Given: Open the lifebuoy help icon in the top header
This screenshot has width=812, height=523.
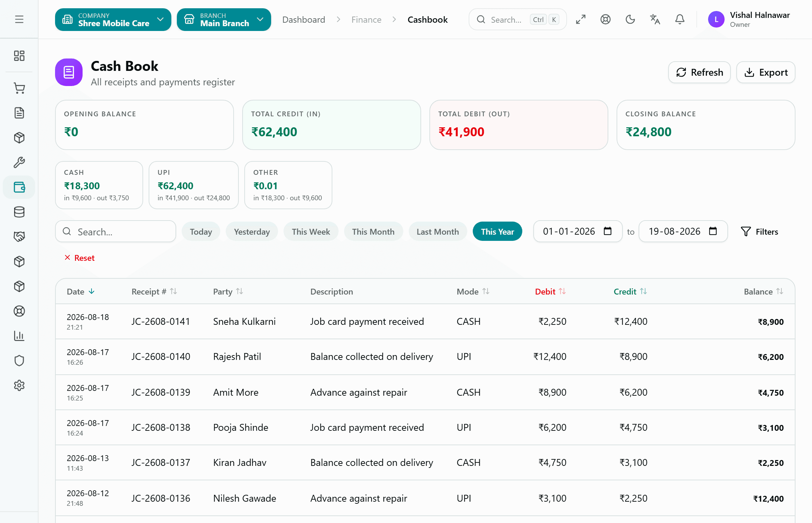Looking at the screenshot, I should coord(606,20).
